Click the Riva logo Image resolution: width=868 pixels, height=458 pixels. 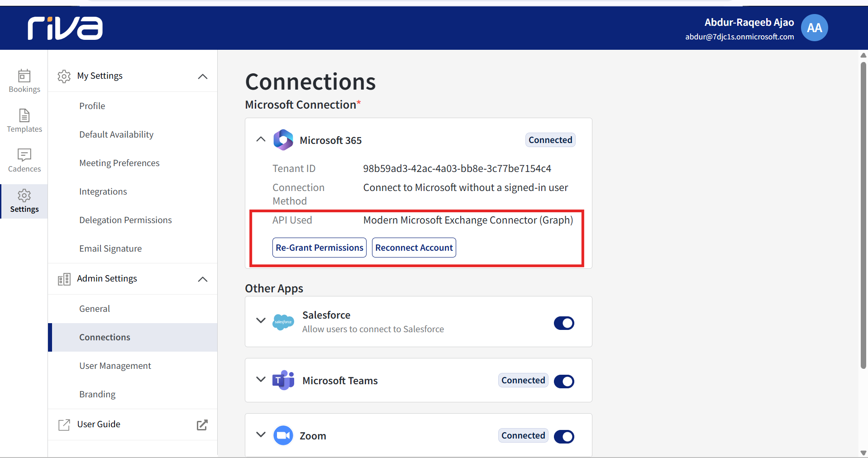coord(65,28)
